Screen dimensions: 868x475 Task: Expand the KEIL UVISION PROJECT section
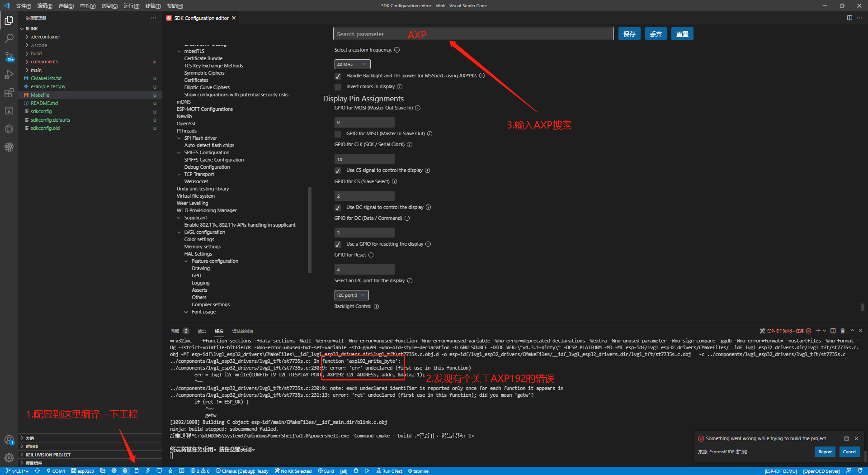[x=48, y=455]
